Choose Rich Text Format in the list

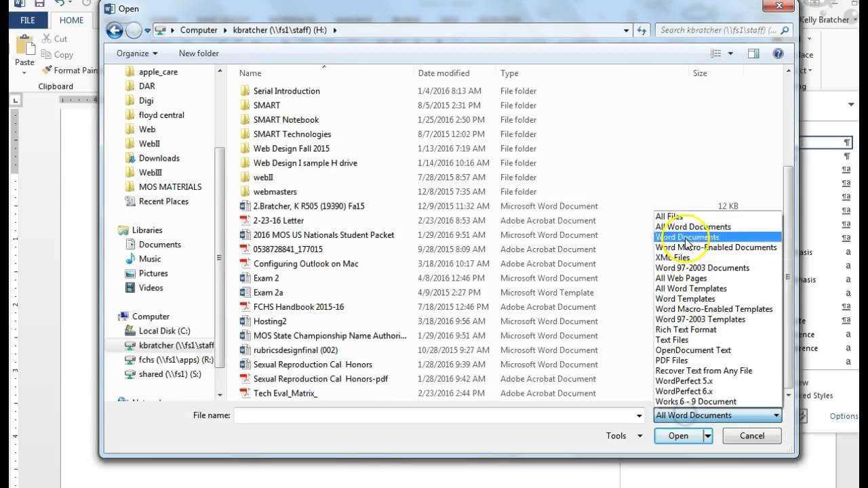coord(686,329)
